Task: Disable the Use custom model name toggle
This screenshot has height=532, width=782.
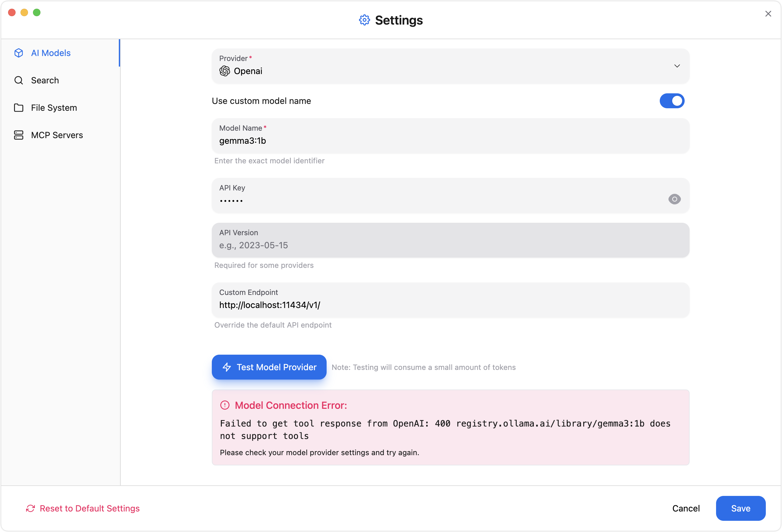Action: click(672, 100)
